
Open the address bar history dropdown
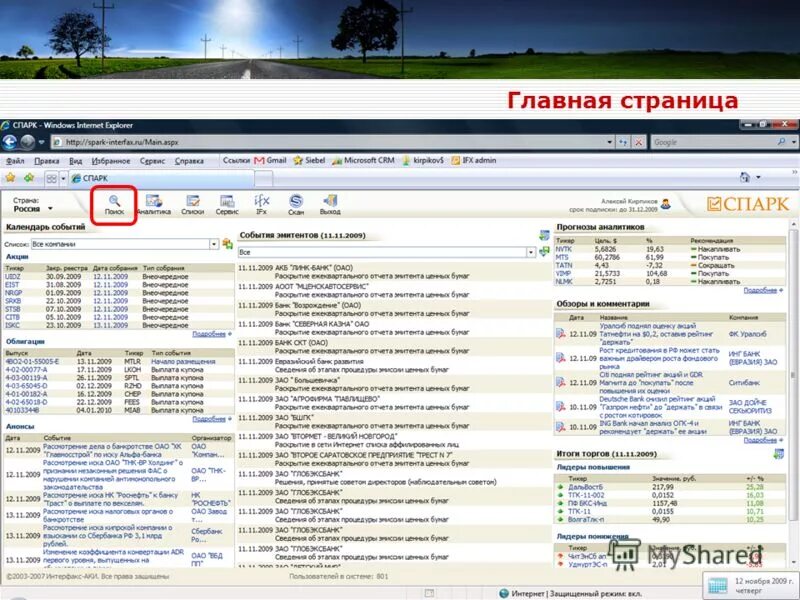(x=610, y=143)
